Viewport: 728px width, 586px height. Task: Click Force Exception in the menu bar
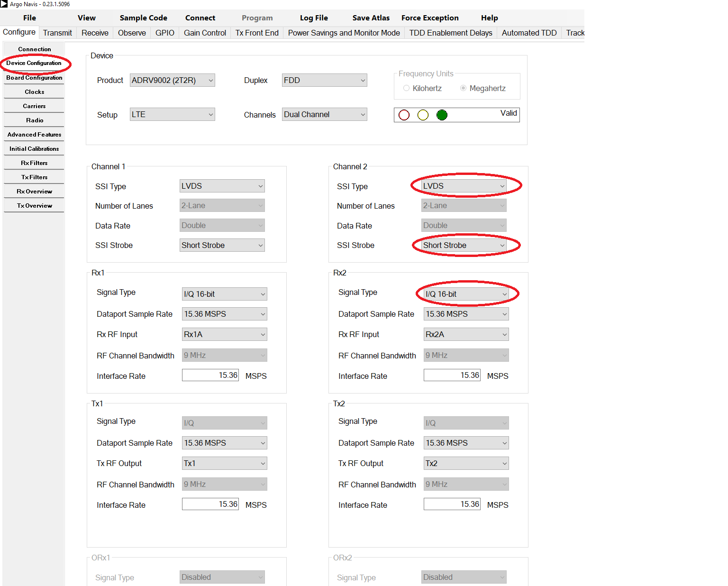[429, 18]
